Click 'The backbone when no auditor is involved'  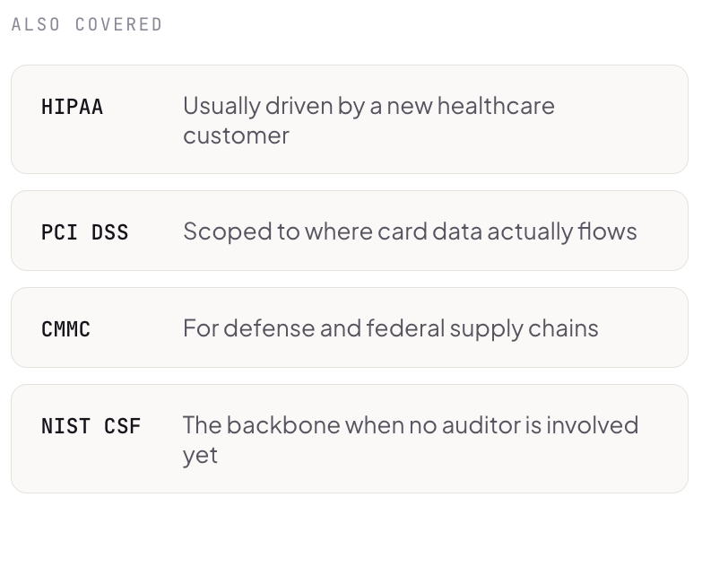click(x=411, y=425)
